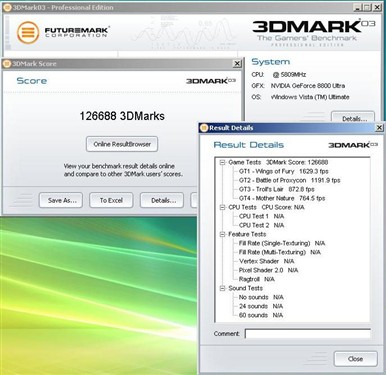Open Details... in the Score window
Viewport: 386px width, 375px height.
click(162, 200)
